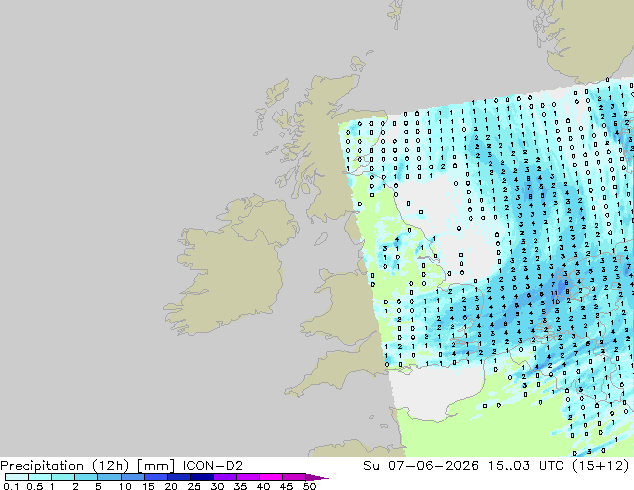Click the legend value label '25'
Viewport: 634px width, 490px height.
(194, 486)
